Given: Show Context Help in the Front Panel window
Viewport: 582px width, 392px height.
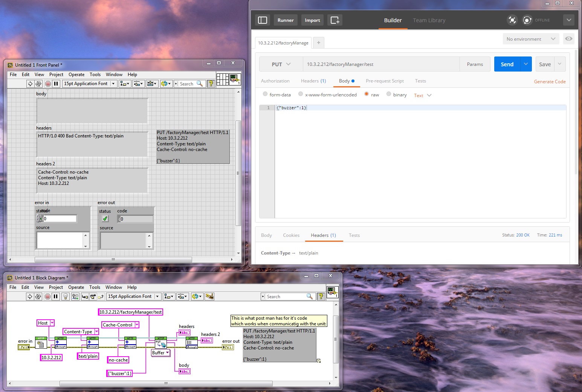Looking at the screenshot, I should click(x=211, y=84).
